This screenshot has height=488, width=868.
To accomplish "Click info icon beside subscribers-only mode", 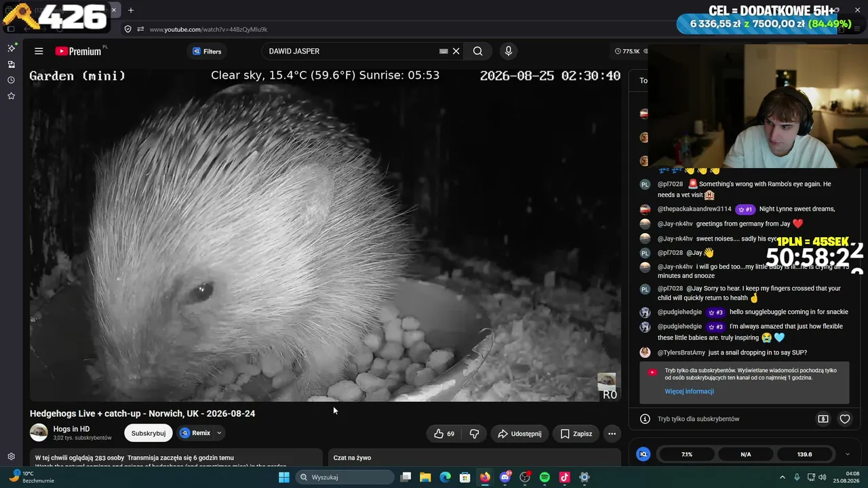I will (645, 419).
